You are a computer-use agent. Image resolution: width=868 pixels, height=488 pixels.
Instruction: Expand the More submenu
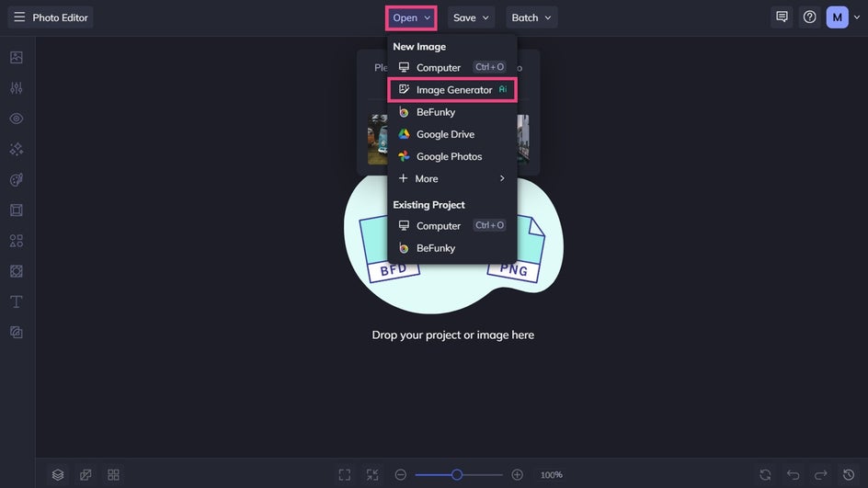(x=452, y=178)
